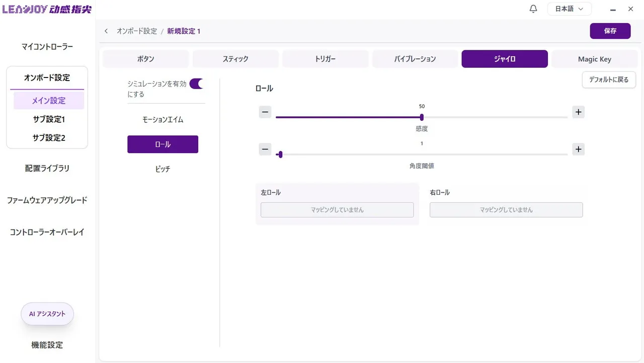Decrease 角度閾値 with the minus button
This screenshot has width=644, height=363.
click(265, 149)
